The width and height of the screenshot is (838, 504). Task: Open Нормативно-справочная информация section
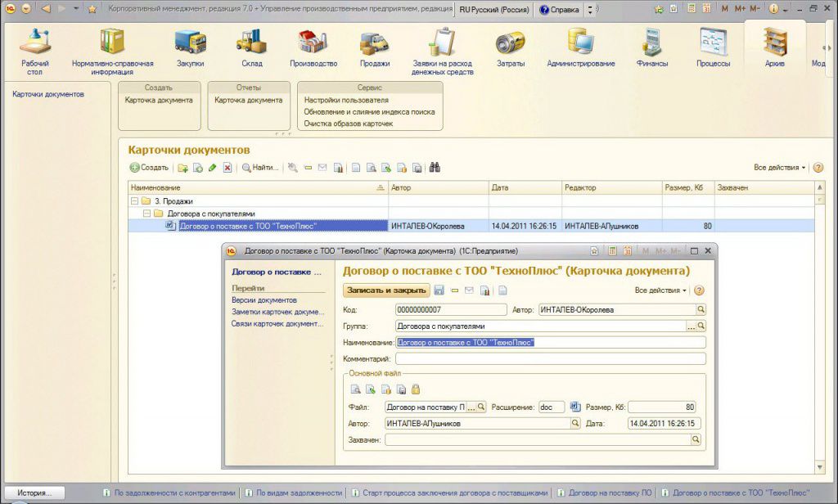[112, 52]
